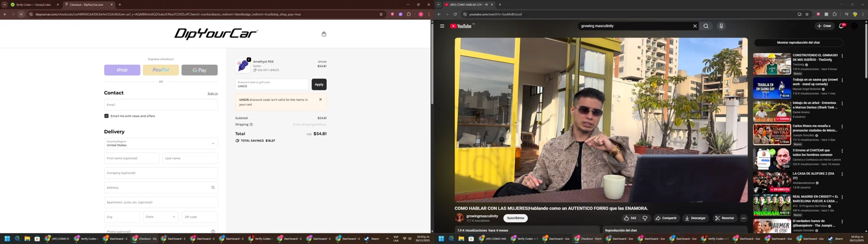Click the Crear create button
Screen dimensions: 868x244
(x=824, y=26)
